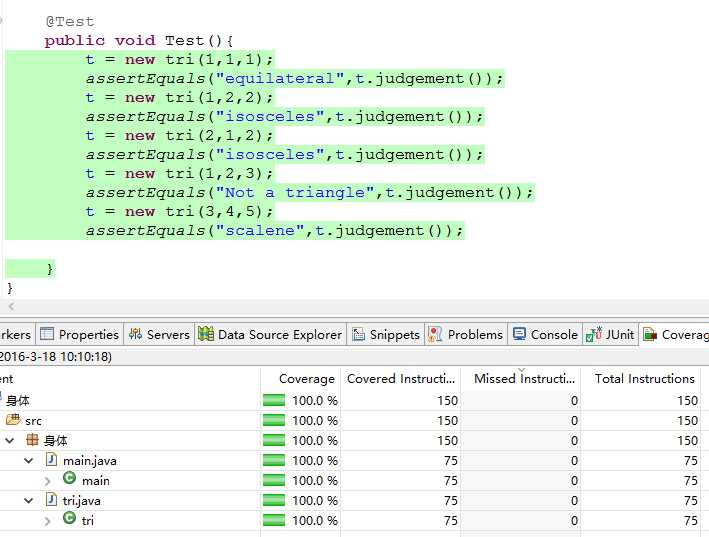Sort by Covered Instructions column header
Screen dimensions: 709x537
click(x=401, y=378)
